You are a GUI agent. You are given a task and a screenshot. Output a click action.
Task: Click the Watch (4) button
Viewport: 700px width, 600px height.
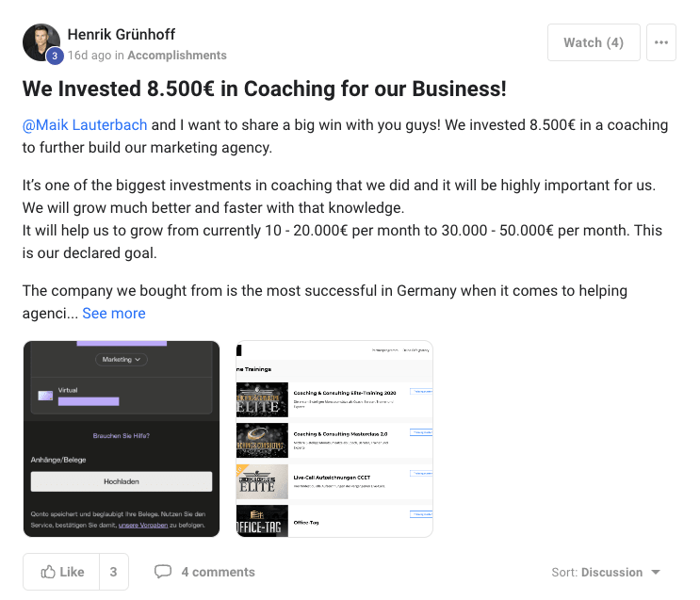[x=594, y=42]
